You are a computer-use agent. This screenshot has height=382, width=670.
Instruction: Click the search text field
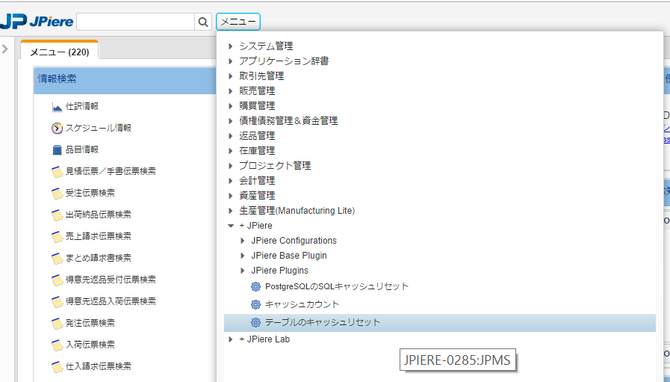(136, 22)
